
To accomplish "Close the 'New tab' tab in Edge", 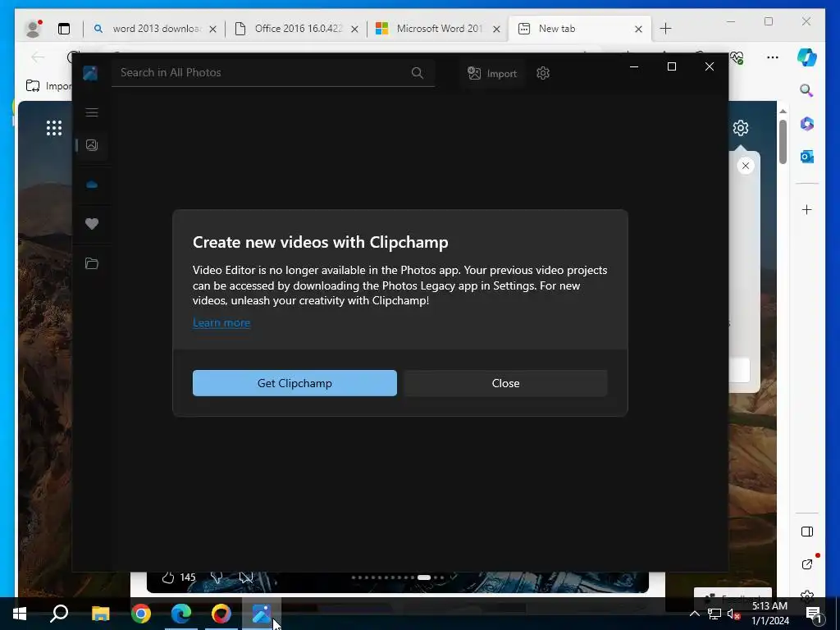I will point(638,29).
